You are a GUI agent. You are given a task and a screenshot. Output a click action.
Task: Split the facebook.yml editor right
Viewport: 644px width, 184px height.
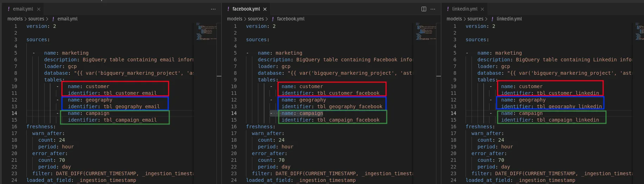tap(424, 9)
